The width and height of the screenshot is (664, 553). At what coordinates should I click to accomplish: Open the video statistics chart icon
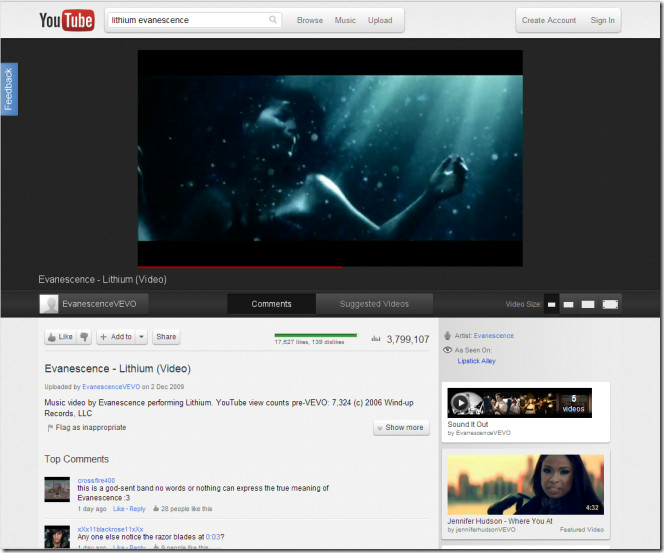(376, 339)
